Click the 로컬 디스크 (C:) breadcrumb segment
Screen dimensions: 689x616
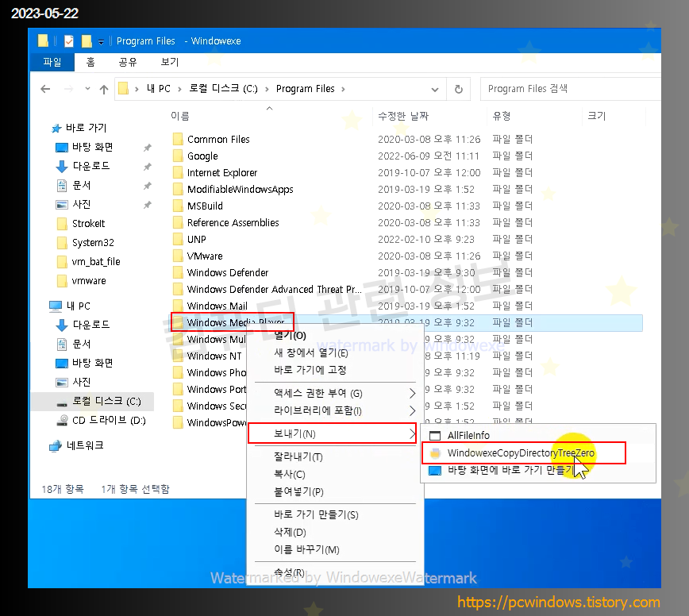[223, 89]
